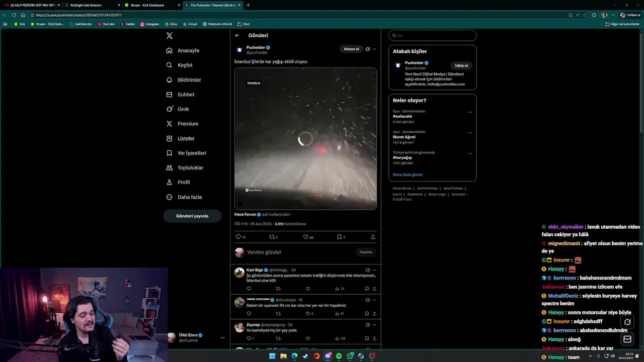
Task: Go back with the Gönderi back arrow
Action: (237, 36)
